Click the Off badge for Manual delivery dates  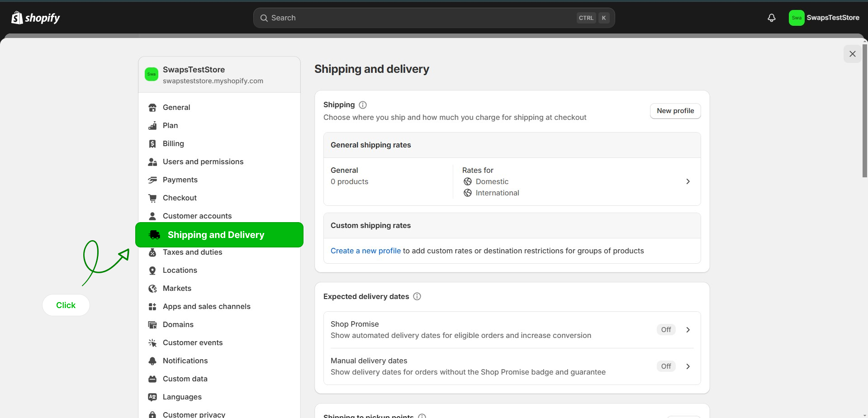click(666, 366)
